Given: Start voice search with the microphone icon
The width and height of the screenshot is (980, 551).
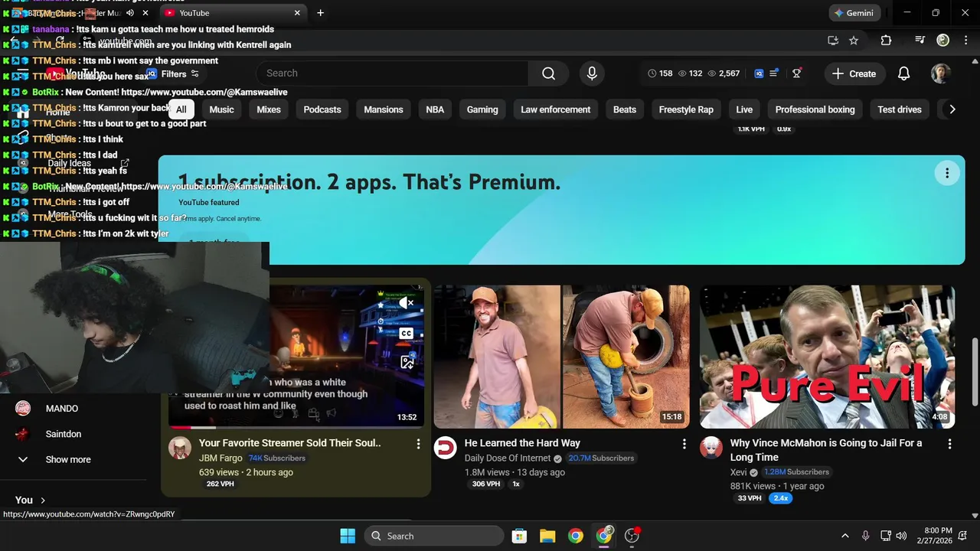Looking at the screenshot, I should coord(592,73).
